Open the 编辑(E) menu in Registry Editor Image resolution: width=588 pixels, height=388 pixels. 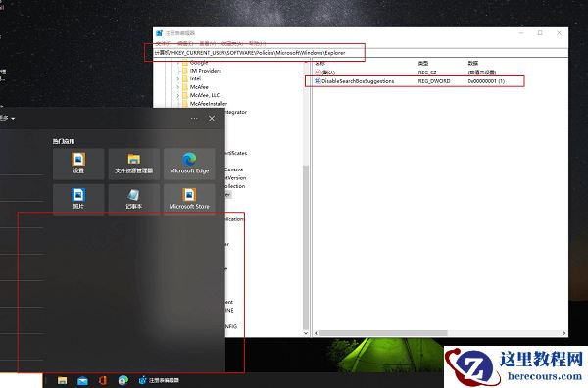point(185,43)
